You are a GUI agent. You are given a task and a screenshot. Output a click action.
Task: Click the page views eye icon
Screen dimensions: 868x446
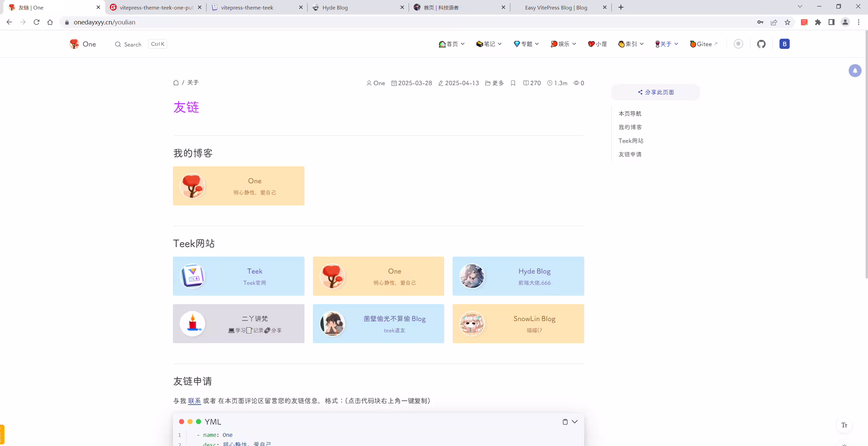point(576,83)
